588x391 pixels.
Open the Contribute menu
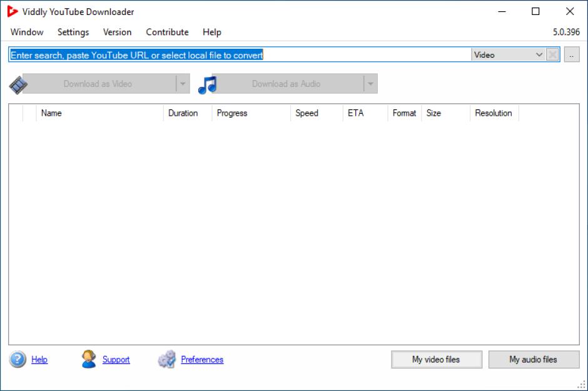coord(167,32)
